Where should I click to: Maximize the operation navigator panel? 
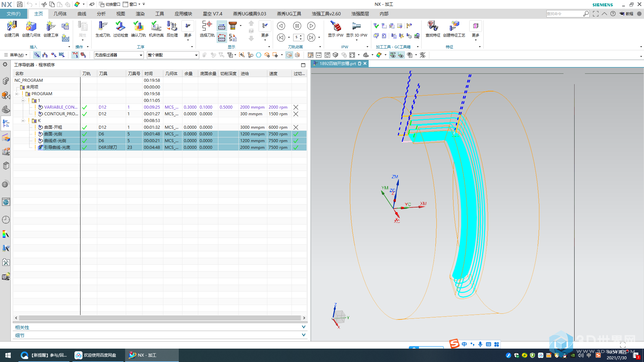point(303,65)
